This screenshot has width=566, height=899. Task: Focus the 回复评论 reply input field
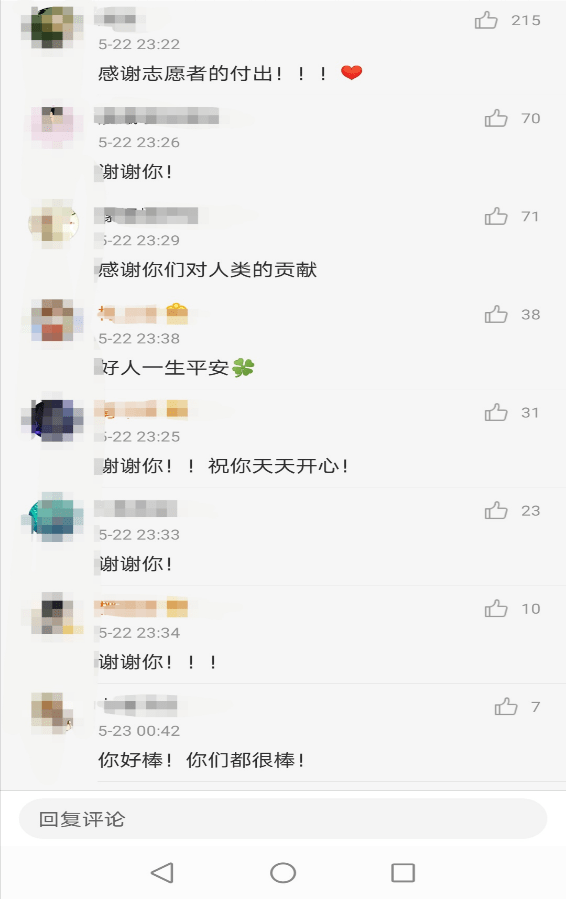click(283, 819)
